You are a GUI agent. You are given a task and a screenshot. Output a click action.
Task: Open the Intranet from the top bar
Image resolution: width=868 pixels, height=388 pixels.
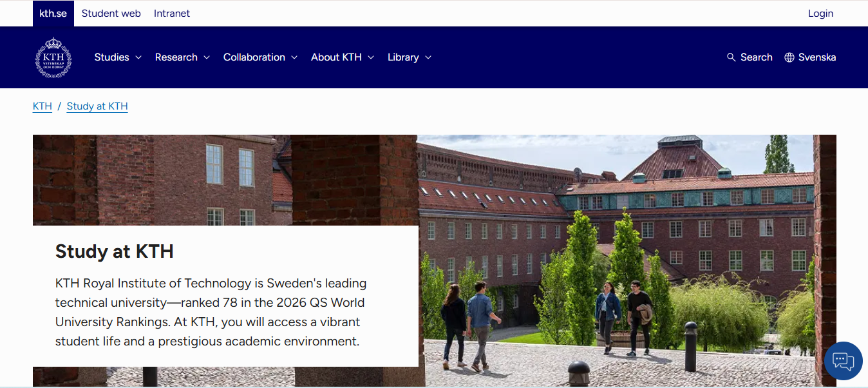[x=171, y=13]
